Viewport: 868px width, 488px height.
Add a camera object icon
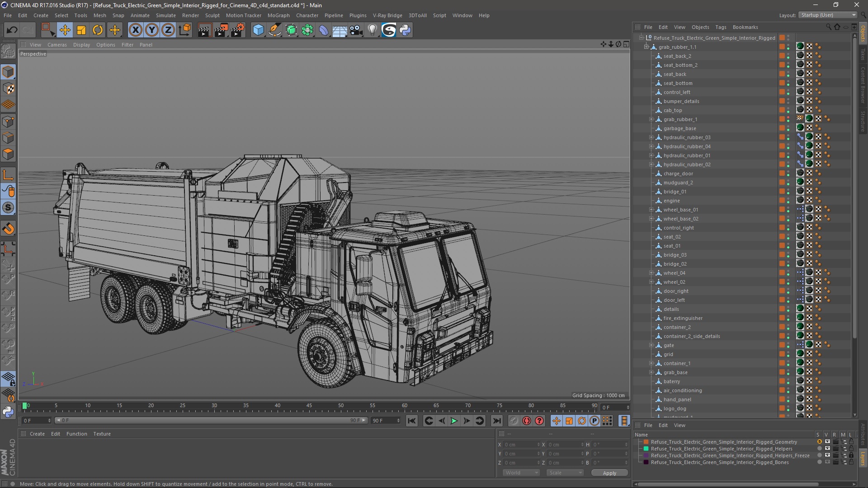[356, 30]
